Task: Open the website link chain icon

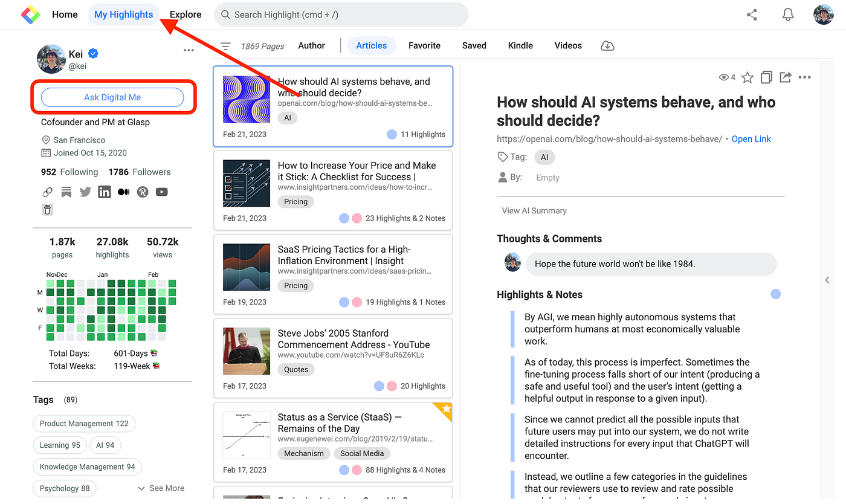Action: coord(47,192)
